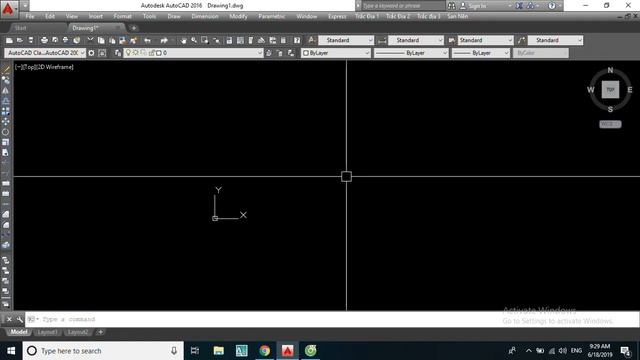Click layer 0 color square
The height and width of the screenshot is (360, 640).
point(159,53)
